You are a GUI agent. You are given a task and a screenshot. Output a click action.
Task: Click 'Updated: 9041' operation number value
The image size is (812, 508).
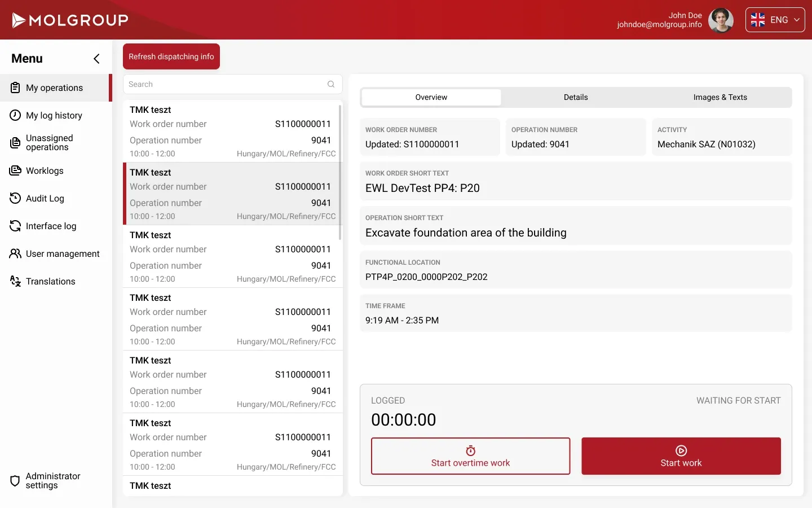(540, 144)
